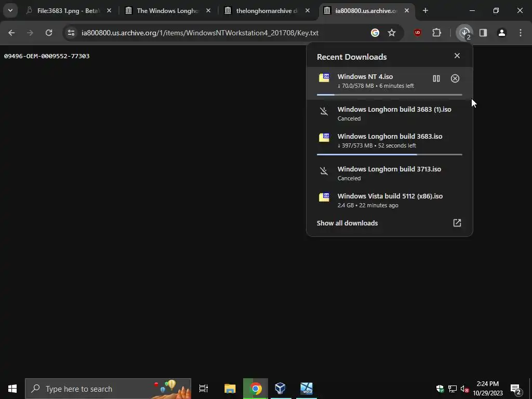Reload the current page
The width and height of the screenshot is (532, 399).
point(49,33)
